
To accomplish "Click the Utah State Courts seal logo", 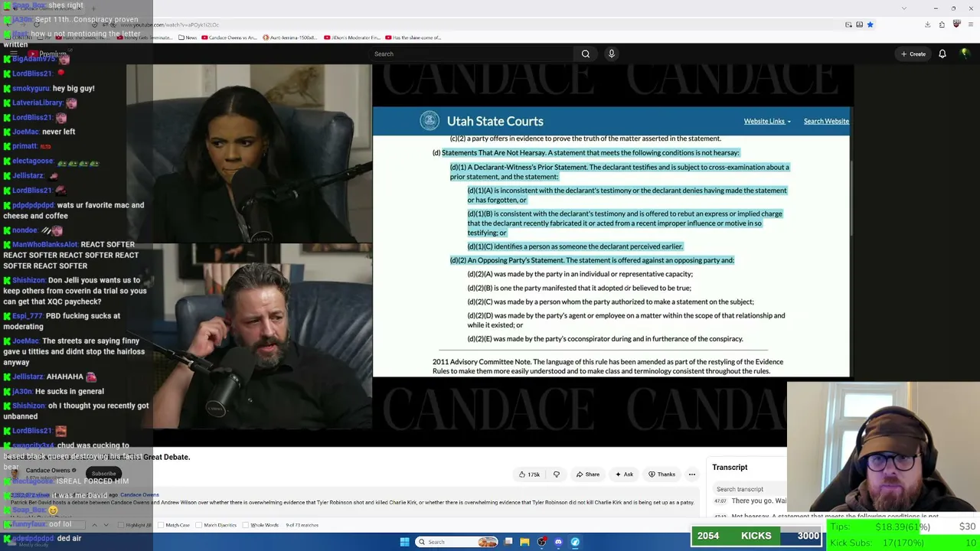I will click(430, 121).
